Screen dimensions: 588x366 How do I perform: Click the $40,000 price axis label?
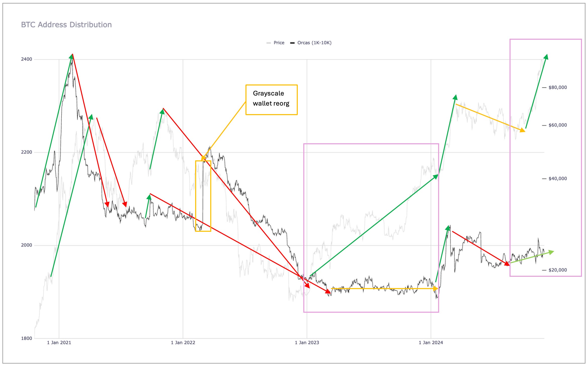[558, 178]
